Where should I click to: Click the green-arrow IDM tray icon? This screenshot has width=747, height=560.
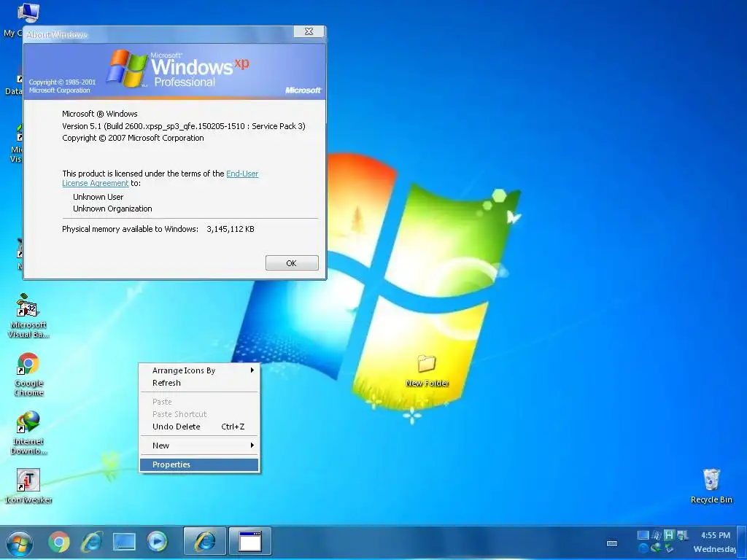(657, 548)
